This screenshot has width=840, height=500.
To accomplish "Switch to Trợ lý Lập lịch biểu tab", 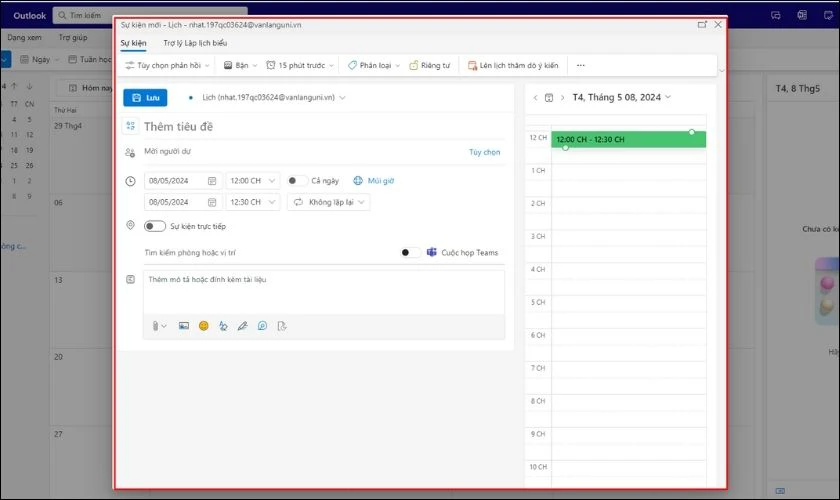I will (195, 43).
